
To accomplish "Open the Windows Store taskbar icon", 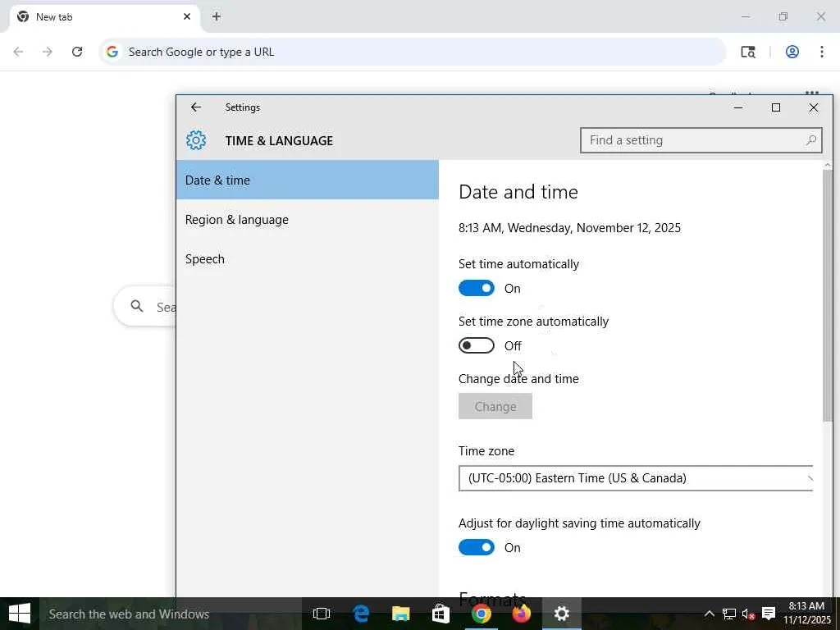I will (x=441, y=614).
